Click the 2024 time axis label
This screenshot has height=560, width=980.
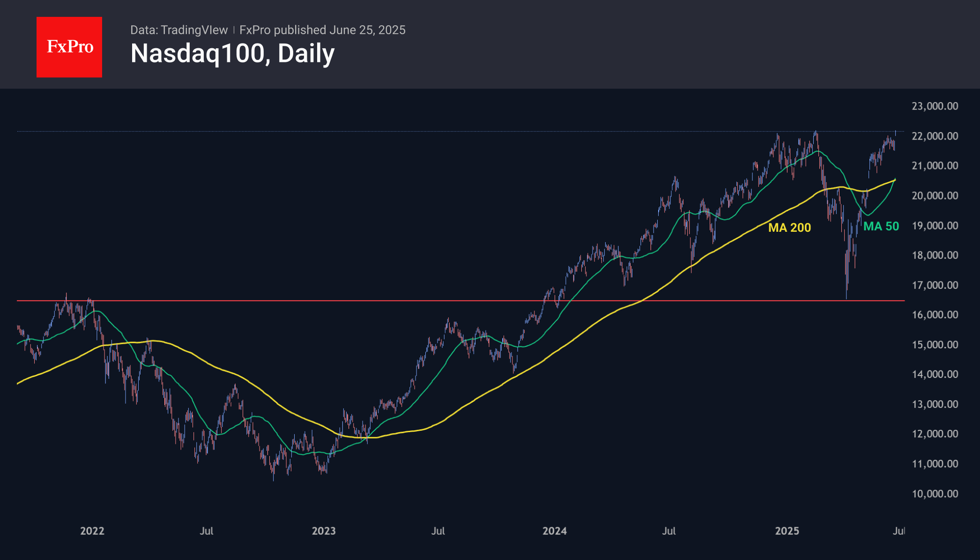tap(555, 531)
